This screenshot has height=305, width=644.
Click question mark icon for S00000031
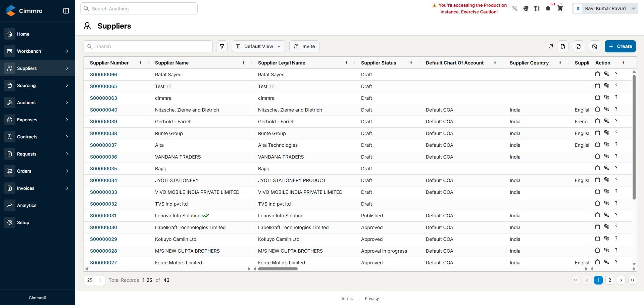[x=616, y=215]
